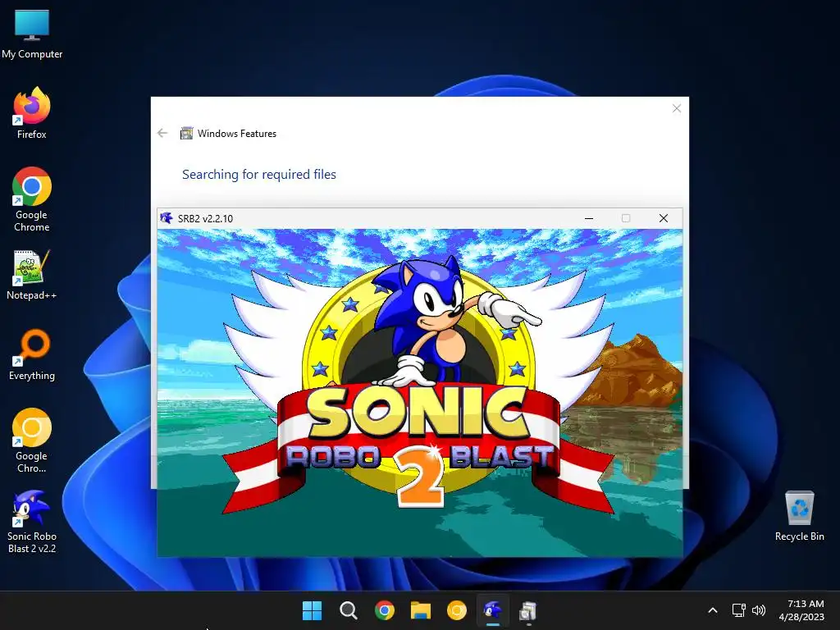Open the My Computer desktop icon

(32, 34)
